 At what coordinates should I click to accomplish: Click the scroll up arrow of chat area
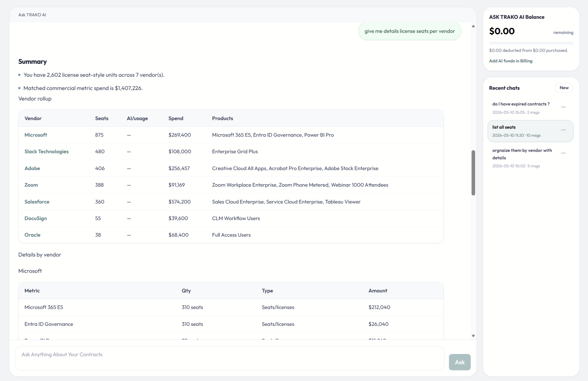tap(473, 26)
